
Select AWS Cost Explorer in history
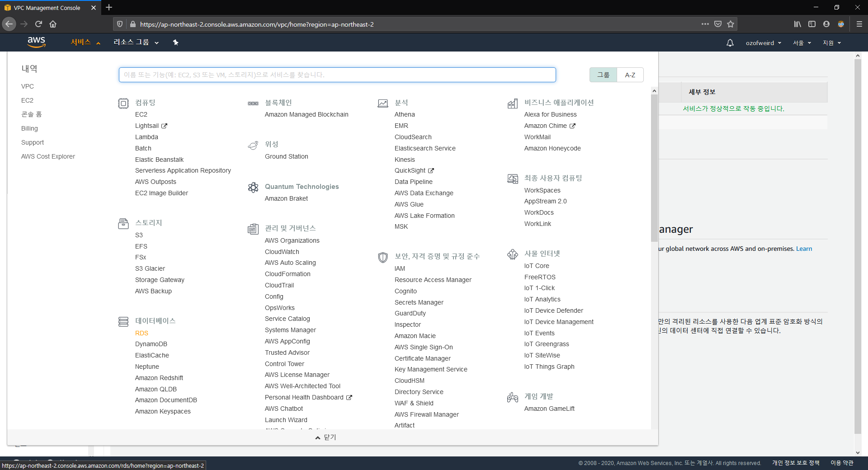point(48,156)
